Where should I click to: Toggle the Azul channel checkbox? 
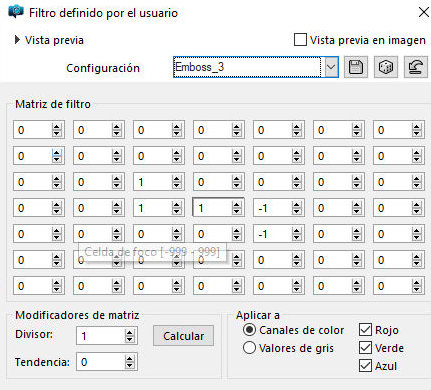pos(365,366)
